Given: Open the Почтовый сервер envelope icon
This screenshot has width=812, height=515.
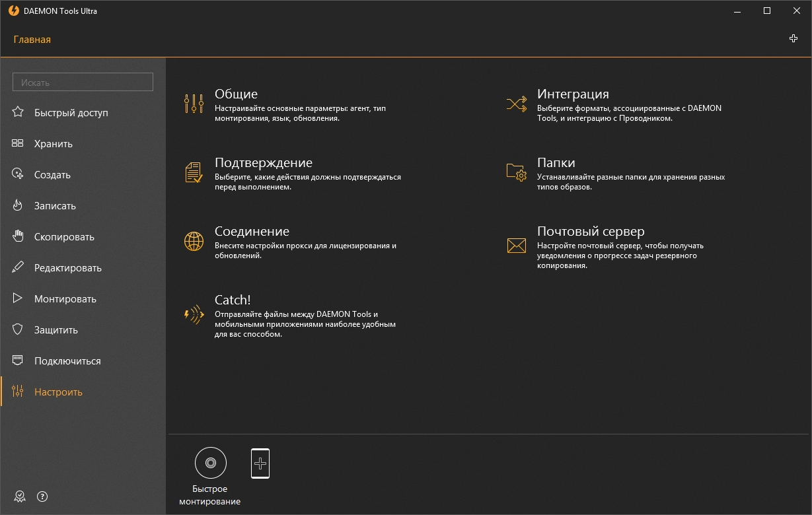Looking at the screenshot, I should pos(516,246).
